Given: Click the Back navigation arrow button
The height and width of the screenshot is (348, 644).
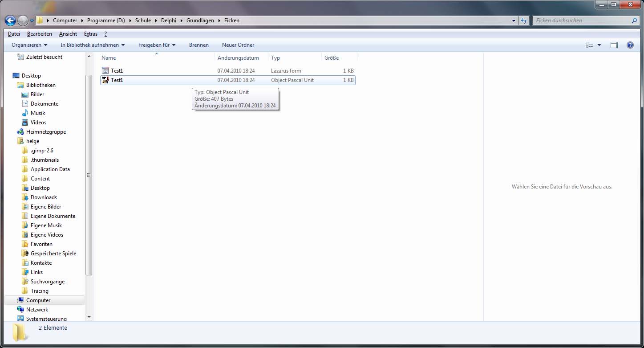Looking at the screenshot, I should (10, 20).
